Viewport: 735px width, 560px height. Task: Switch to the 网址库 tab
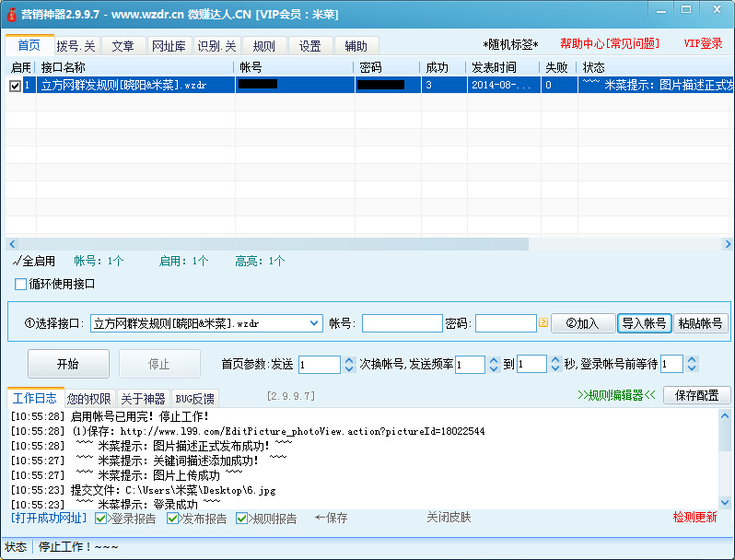pos(169,46)
